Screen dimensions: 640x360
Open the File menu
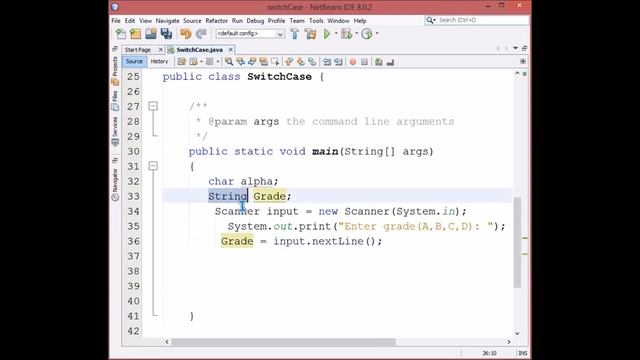coord(116,20)
